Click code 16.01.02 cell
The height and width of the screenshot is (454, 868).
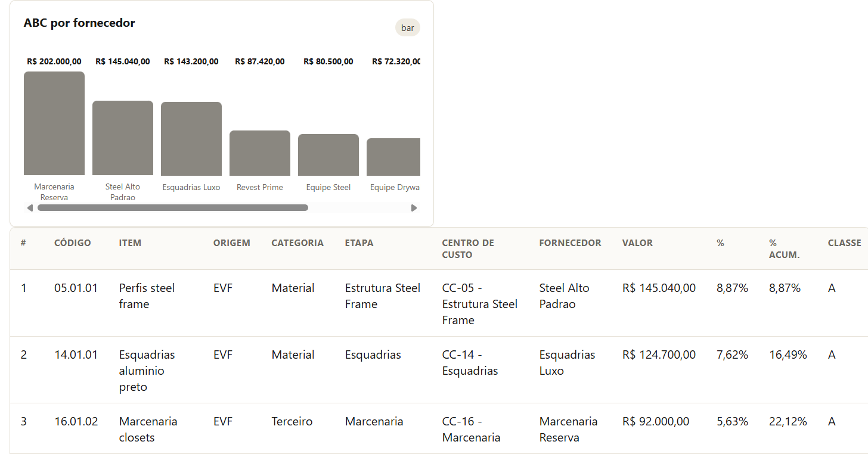[x=76, y=422]
